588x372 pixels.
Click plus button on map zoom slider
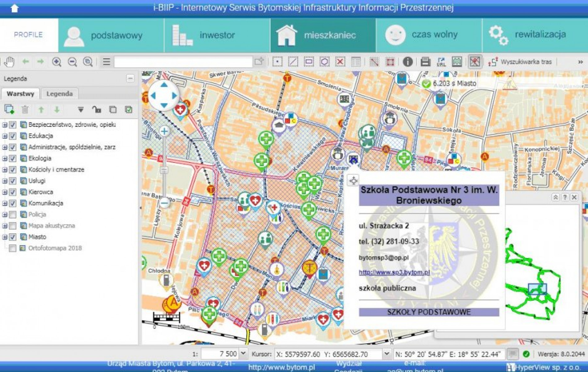[x=164, y=131]
